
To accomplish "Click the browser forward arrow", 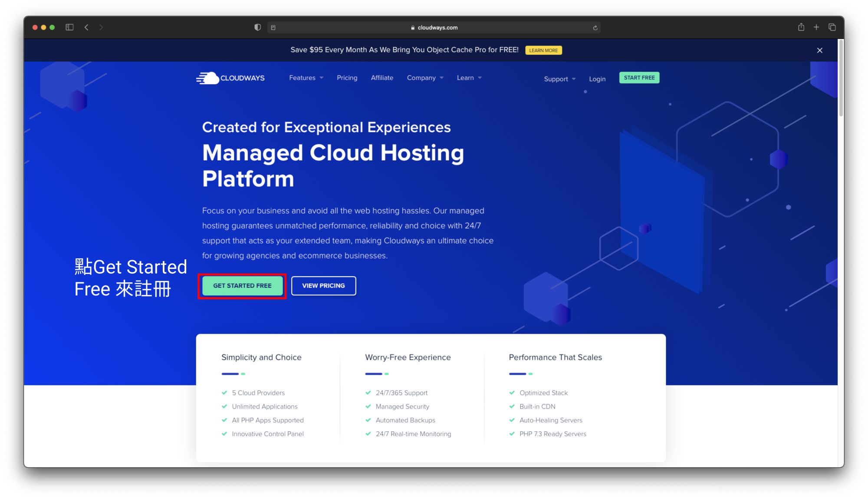I will point(101,27).
